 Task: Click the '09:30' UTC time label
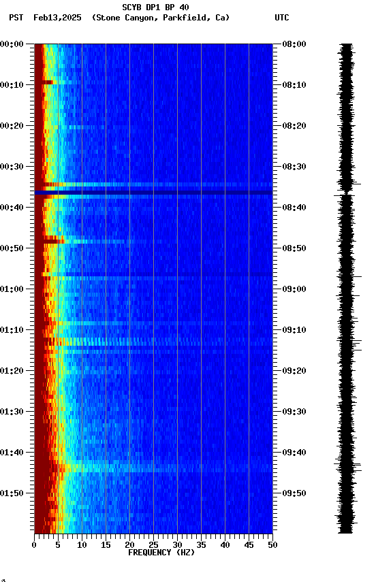point(294,412)
